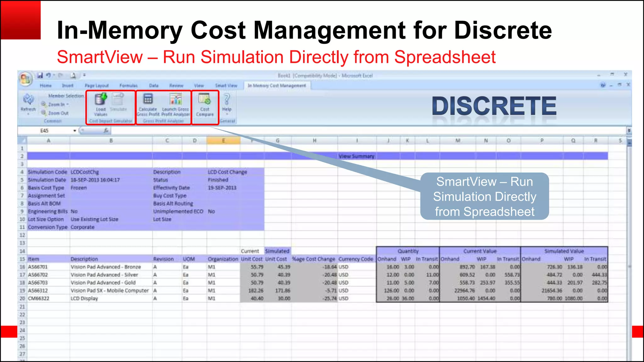Undo the last action
This screenshot has width=644, height=362.
(48, 75)
